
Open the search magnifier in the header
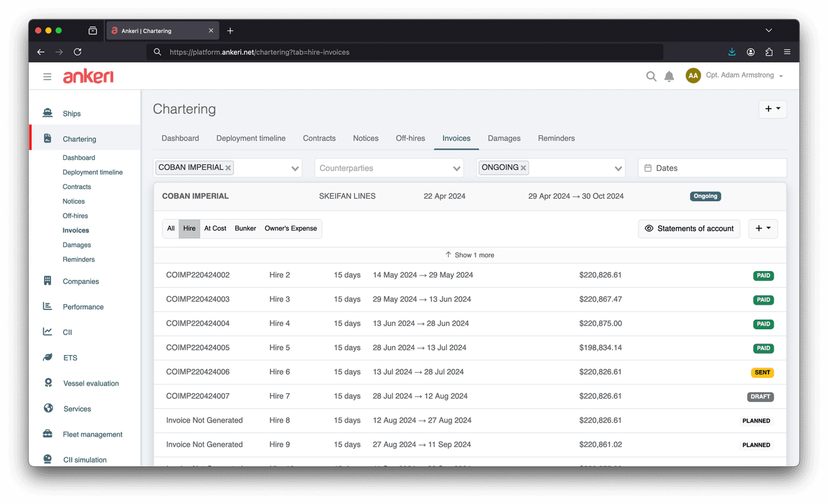tap(651, 76)
